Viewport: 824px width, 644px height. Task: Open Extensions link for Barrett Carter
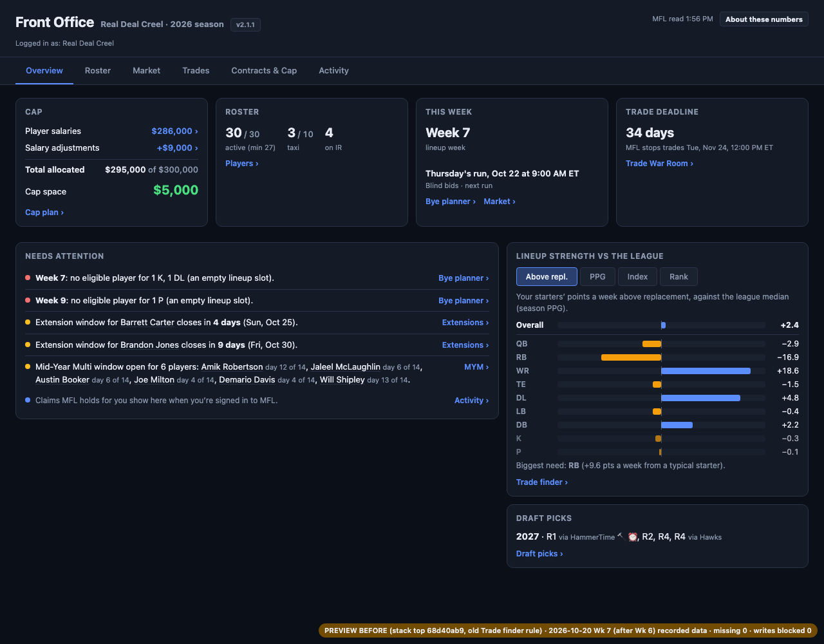coord(465,322)
